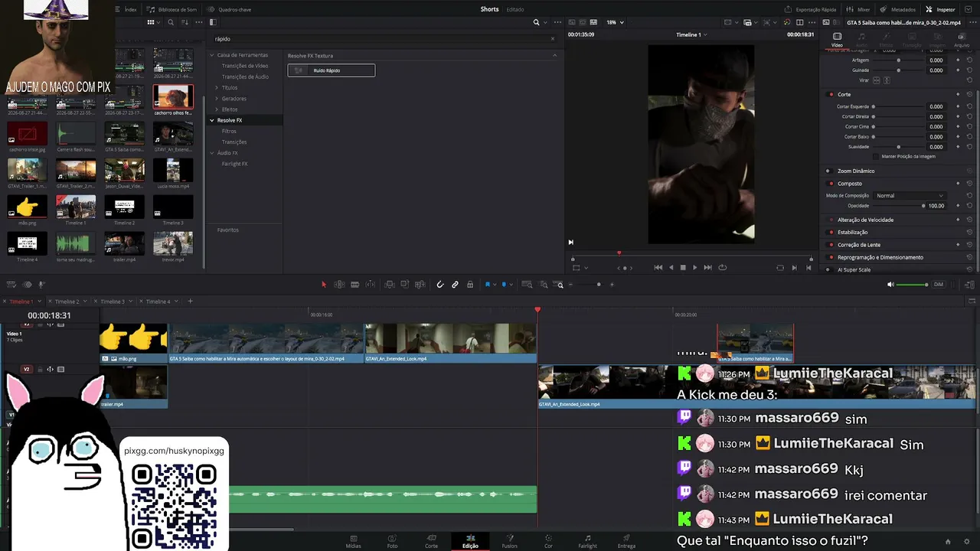Open the Quadros-chave panel
980x551 pixels.
coord(230,9)
